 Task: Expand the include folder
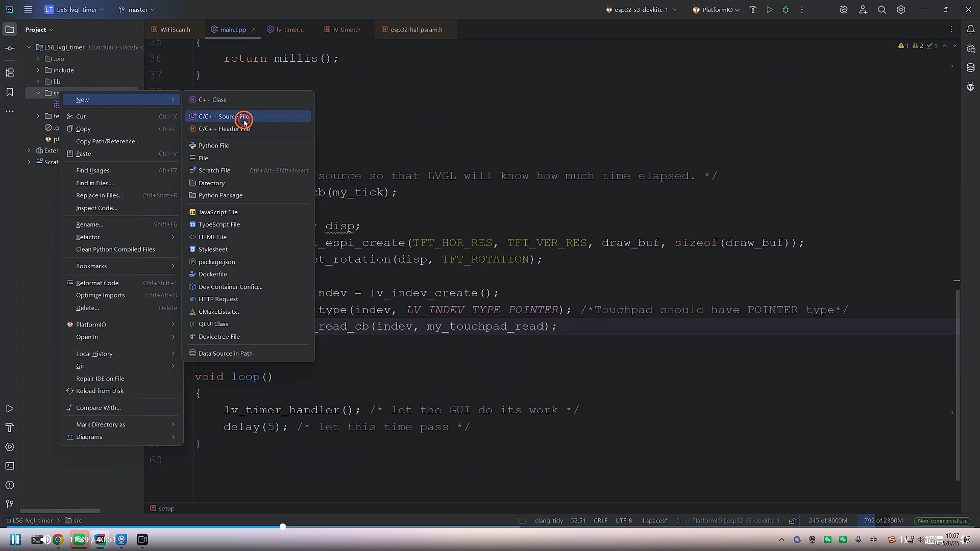pos(38,70)
